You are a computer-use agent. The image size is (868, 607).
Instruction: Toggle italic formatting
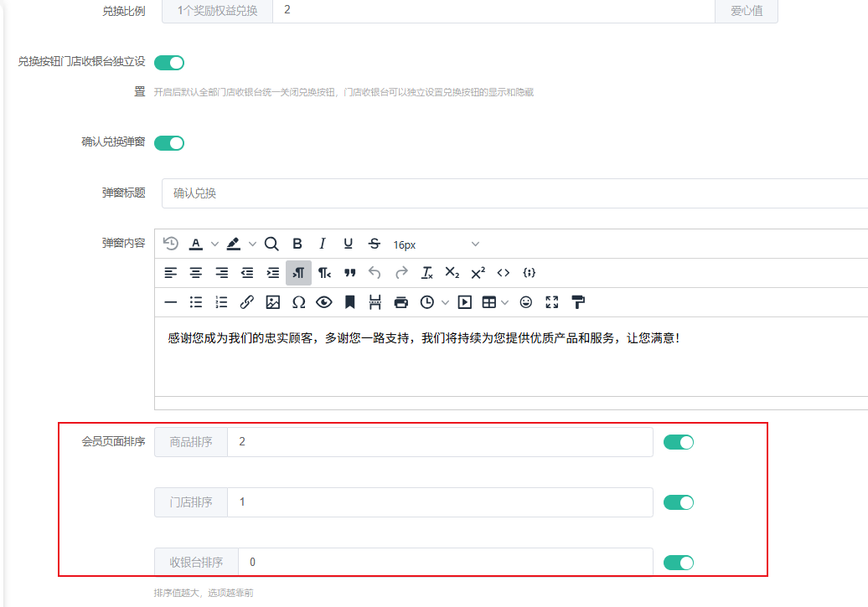coord(323,244)
